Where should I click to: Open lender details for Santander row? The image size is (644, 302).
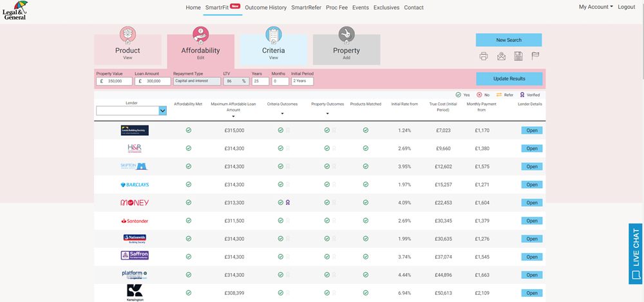[532, 221]
